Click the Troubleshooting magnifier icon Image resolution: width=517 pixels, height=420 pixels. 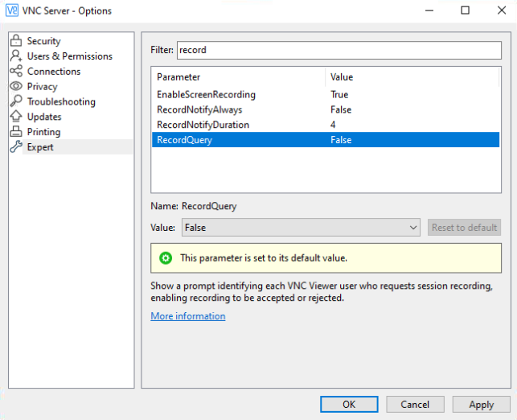click(x=16, y=101)
